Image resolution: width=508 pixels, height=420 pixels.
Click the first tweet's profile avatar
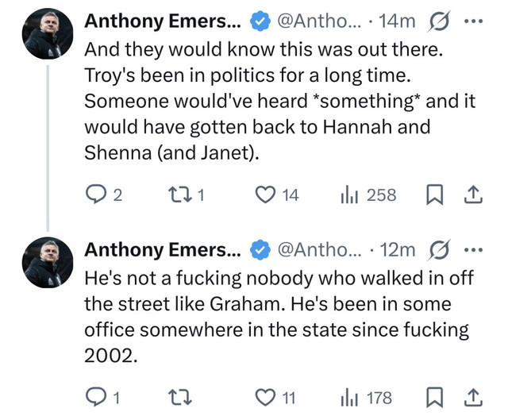click(x=48, y=33)
